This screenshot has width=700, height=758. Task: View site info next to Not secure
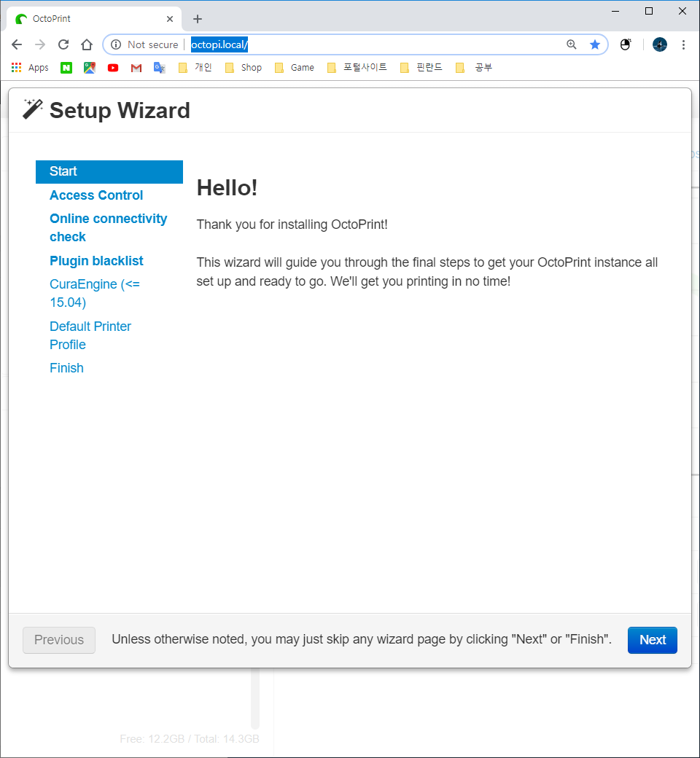pyautogui.click(x=116, y=44)
